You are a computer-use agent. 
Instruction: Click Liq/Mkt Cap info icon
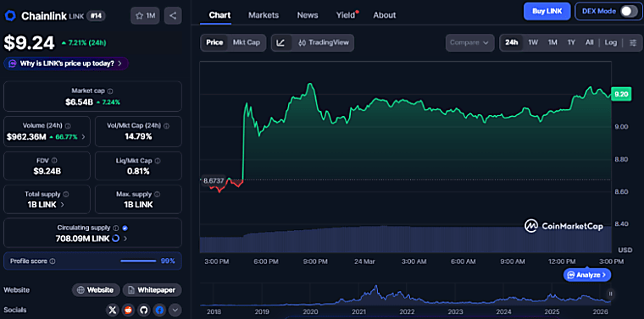click(158, 161)
